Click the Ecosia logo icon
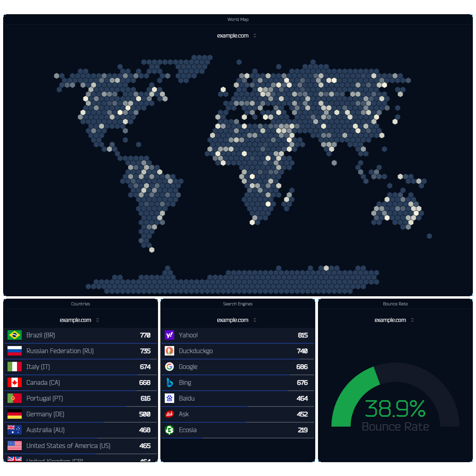476x476 pixels. pos(169,430)
